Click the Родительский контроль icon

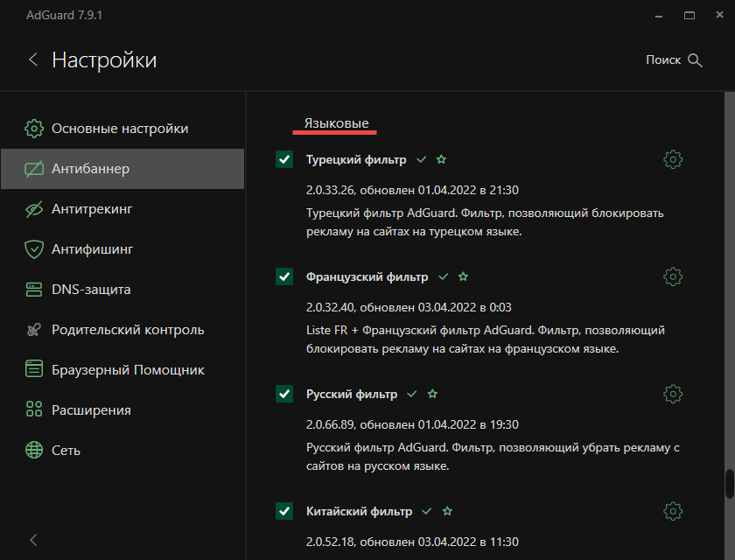pyautogui.click(x=34, y=330)
